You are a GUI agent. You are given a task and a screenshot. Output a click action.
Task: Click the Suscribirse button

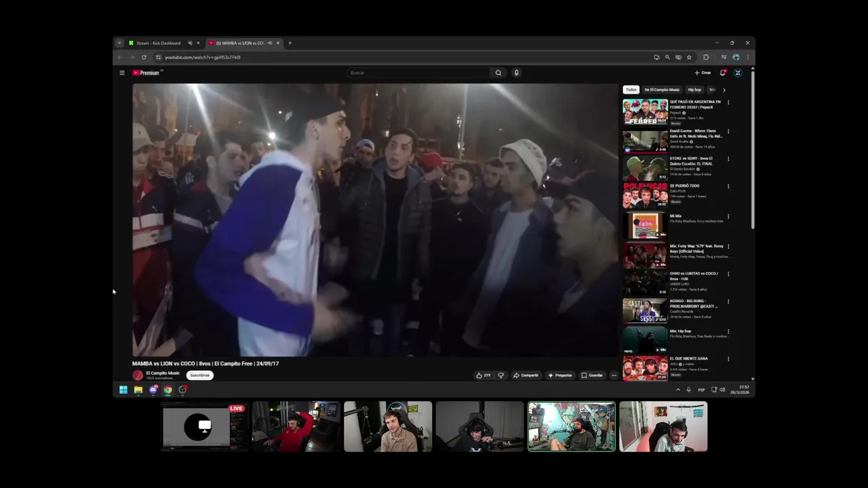(x=199, y=375)
